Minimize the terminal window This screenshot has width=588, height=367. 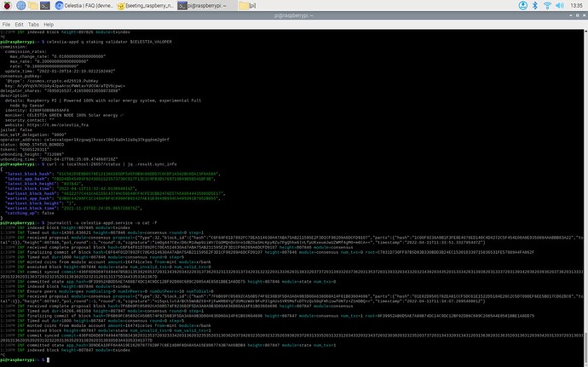[571, 15]
